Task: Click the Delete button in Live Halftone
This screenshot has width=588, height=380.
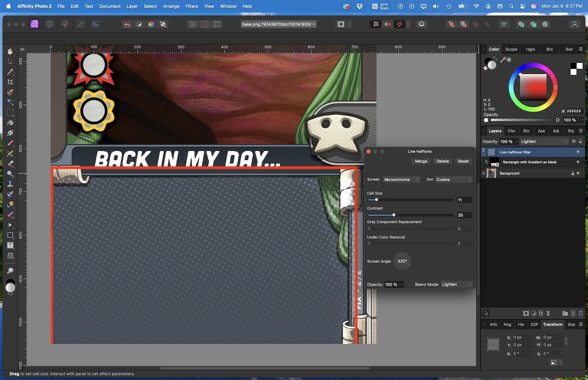Action: coord(442,161)
